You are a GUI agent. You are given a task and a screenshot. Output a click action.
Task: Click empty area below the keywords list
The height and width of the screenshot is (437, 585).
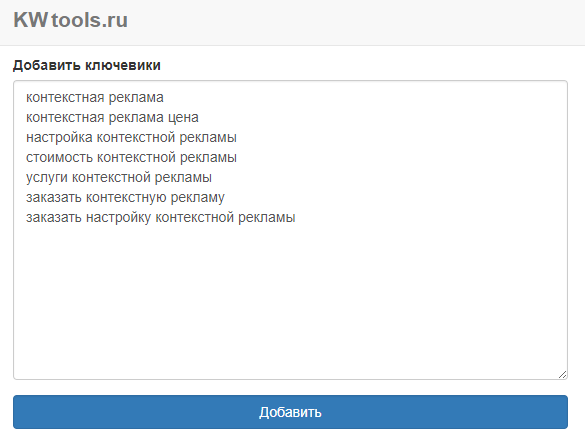290,299
